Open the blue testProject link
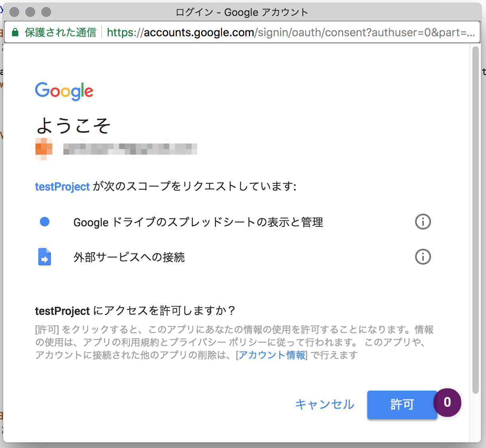The image size is (486, 448). pyautogui.click(x=62, y=187)
